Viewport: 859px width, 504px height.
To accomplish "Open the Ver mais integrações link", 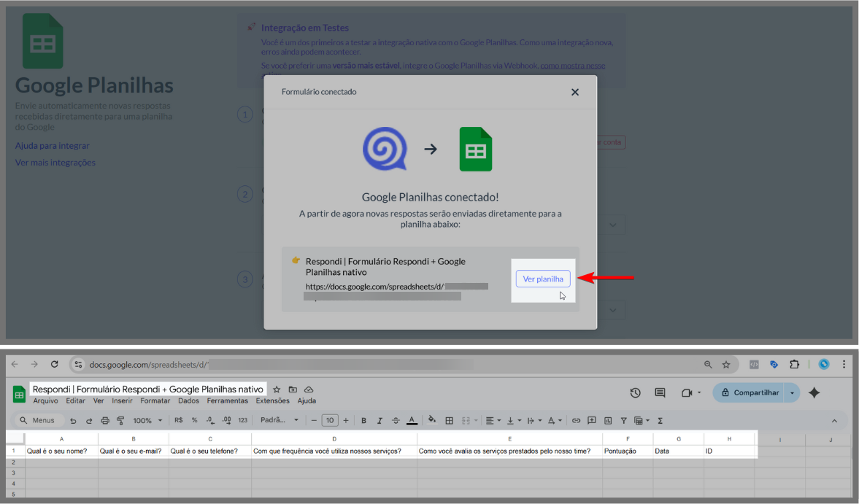I will click(55, 163).
